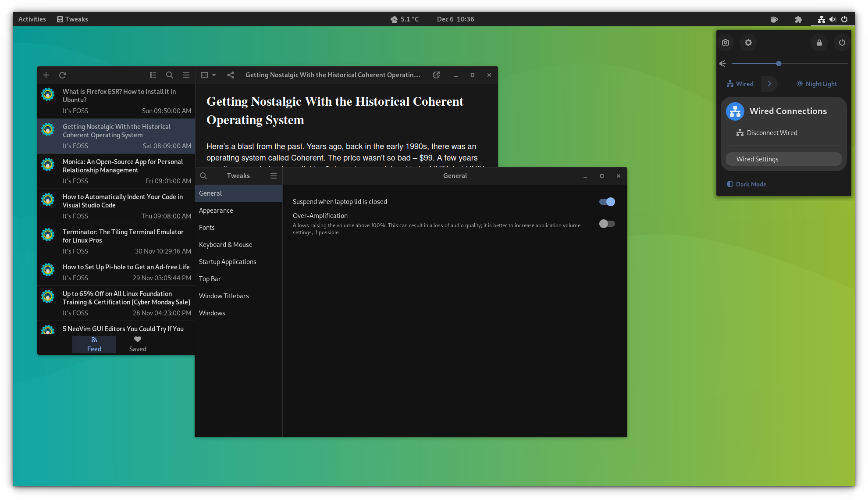Screen dimensions: 868x500
Task: Click the Wired Connections network icon
Action: (x=735, y=111)
